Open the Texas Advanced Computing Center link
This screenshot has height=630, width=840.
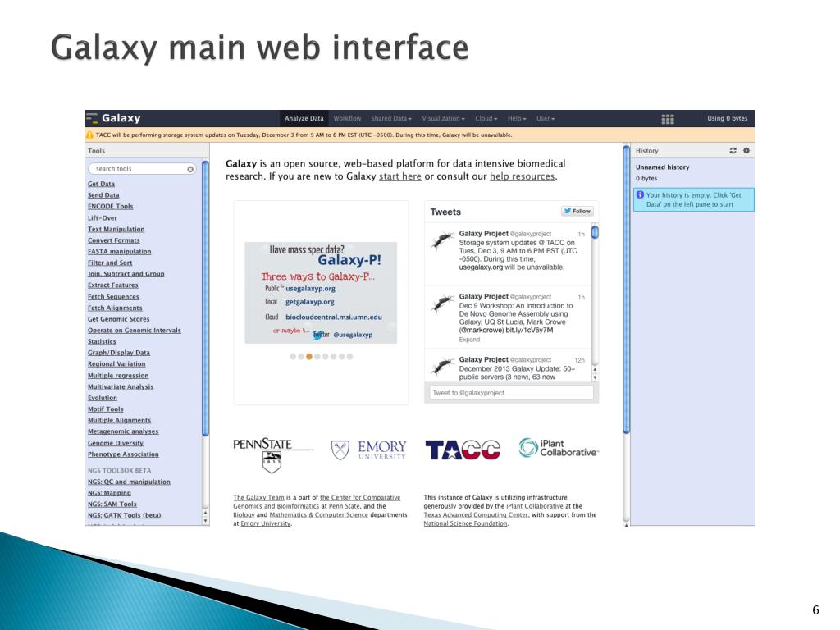coord(476,515)
